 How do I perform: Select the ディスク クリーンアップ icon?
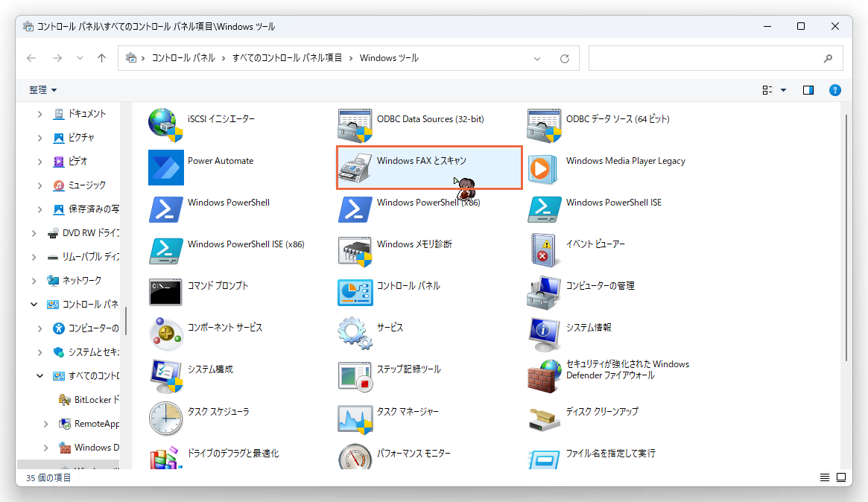pyautogui.click(x=544, y=419)
